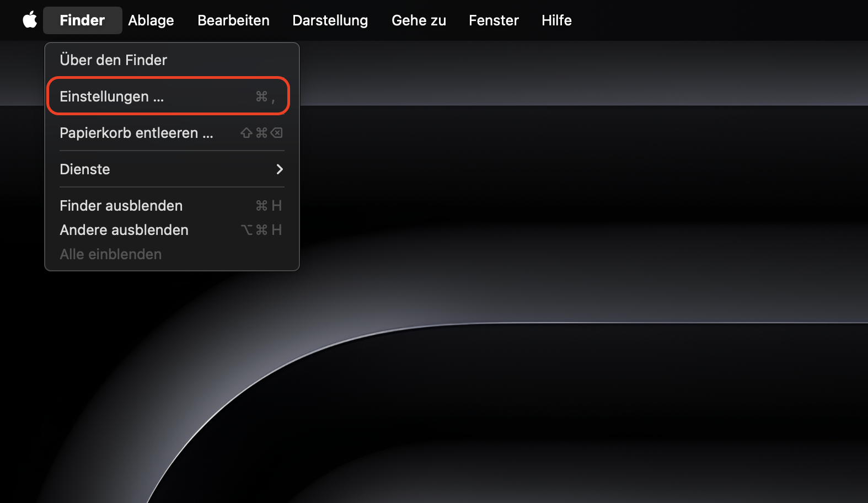The height and width of the screenshot is (503, 868).
Task: Select Andere ausblenden
Action: (172, 229)
